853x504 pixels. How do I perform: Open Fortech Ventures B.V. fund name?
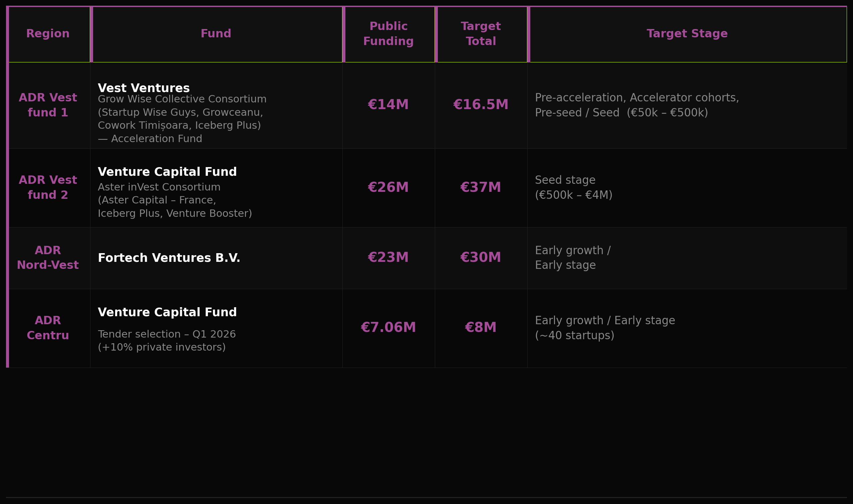169,258
